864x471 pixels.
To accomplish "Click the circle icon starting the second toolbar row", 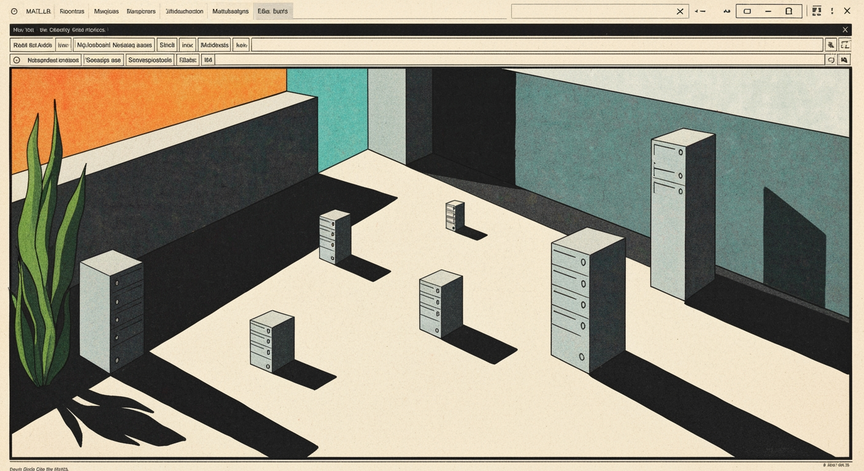I will point(17,60).
